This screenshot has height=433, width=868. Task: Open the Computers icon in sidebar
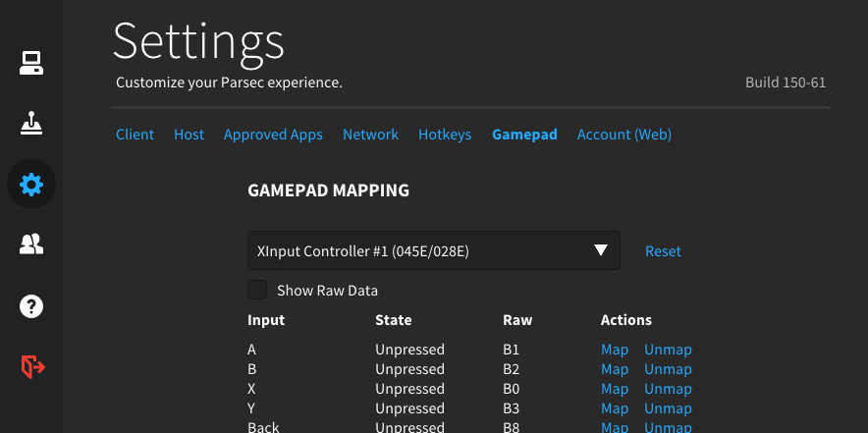pos(31,64)
